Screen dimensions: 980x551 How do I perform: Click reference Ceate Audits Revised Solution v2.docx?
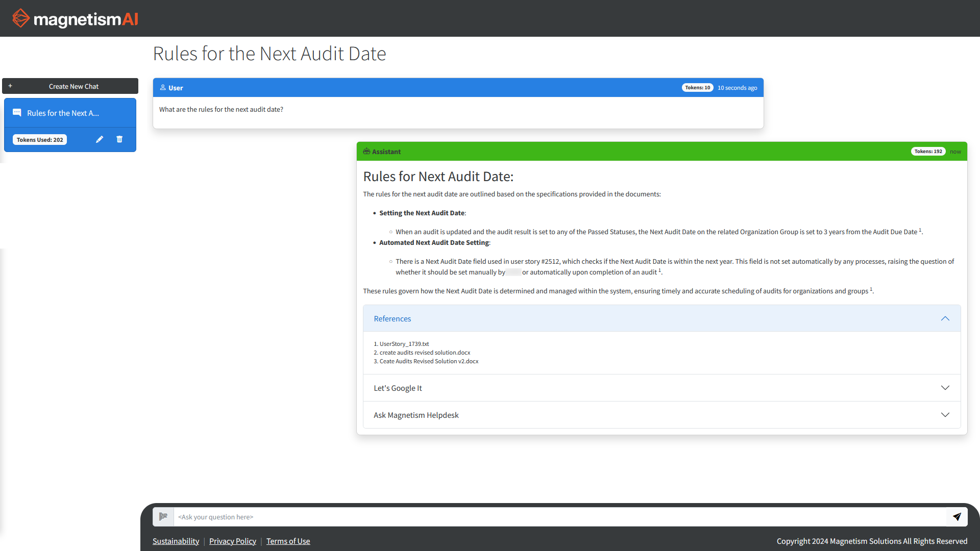pyautogui.click(x=429, y=361)
